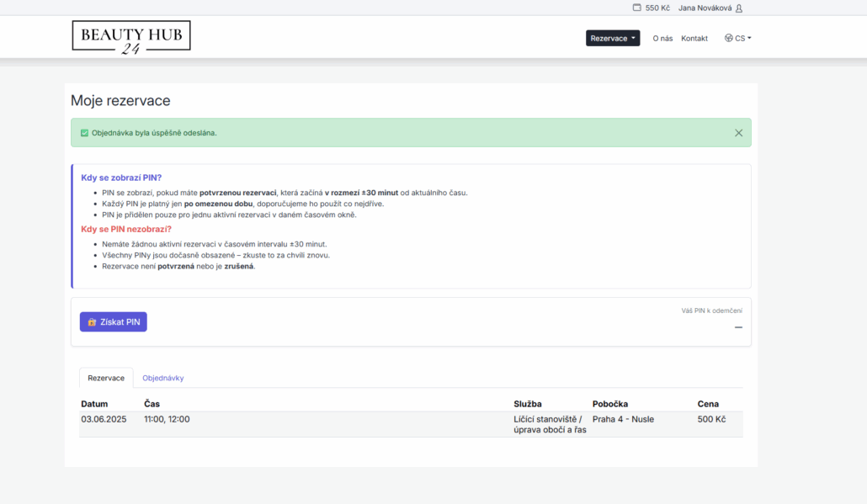Click the globe language icon
The image size is (867, 504).
pos(728,38)
